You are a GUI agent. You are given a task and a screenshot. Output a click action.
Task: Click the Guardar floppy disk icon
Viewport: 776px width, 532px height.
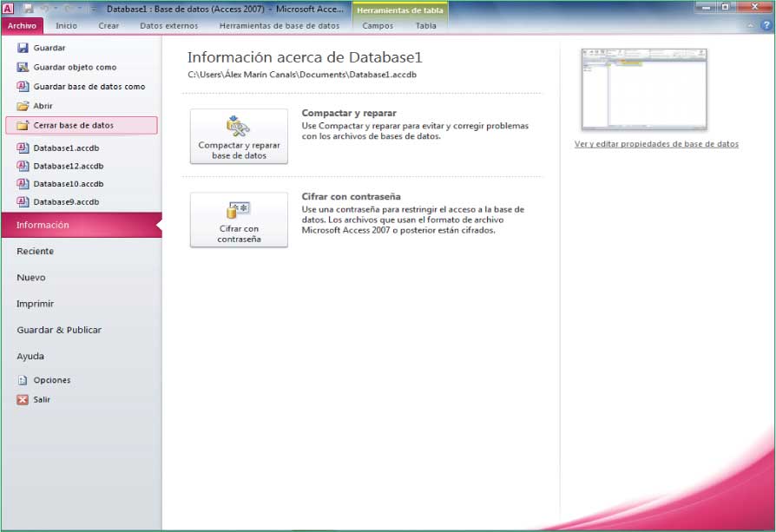pyautogui.click(x=23, y=48)
